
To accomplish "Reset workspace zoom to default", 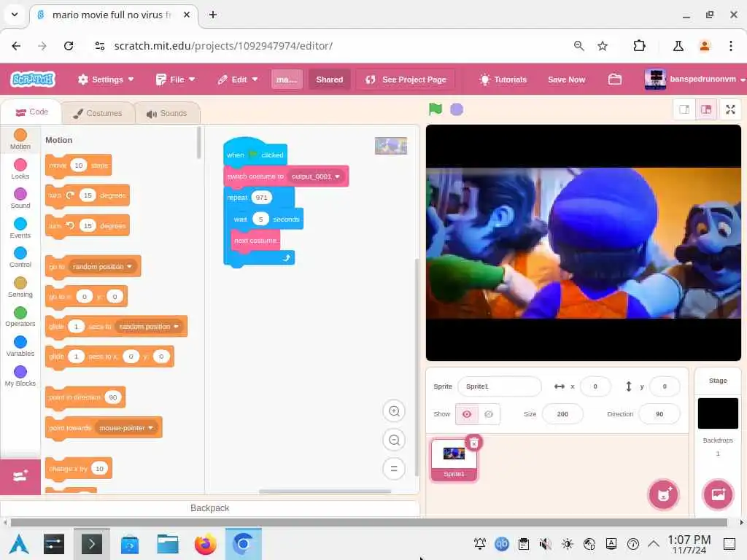I will click(x=394, y=469).
